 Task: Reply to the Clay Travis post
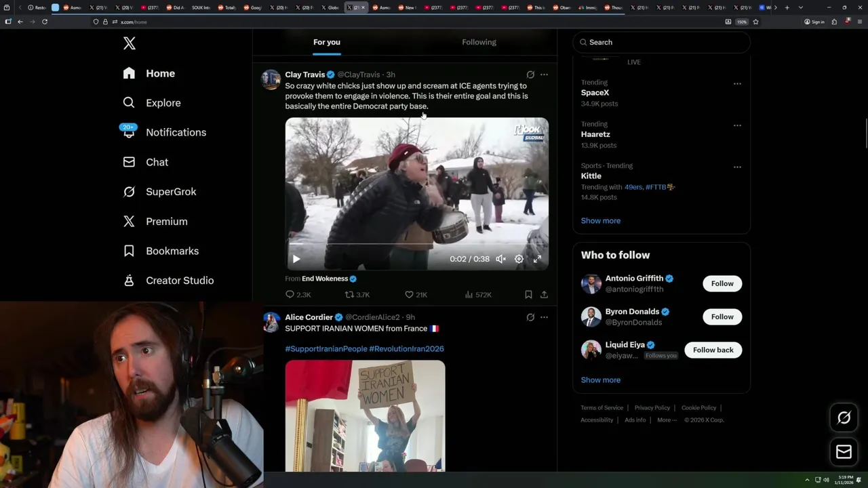coord(298,295)
